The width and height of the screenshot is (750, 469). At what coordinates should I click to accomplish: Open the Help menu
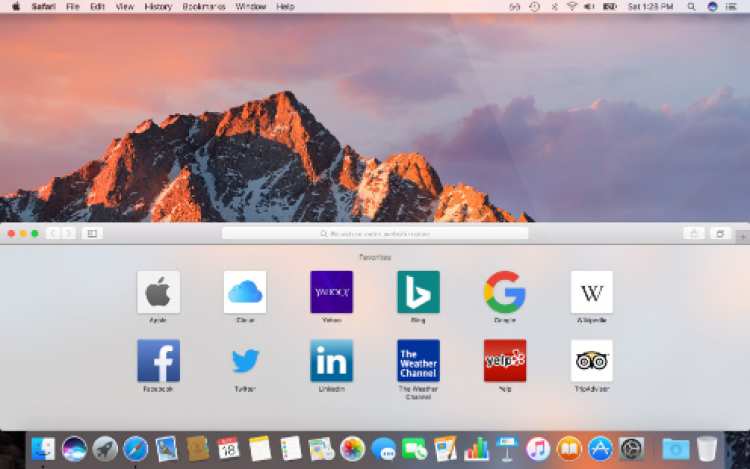click(x=285, y=7)
